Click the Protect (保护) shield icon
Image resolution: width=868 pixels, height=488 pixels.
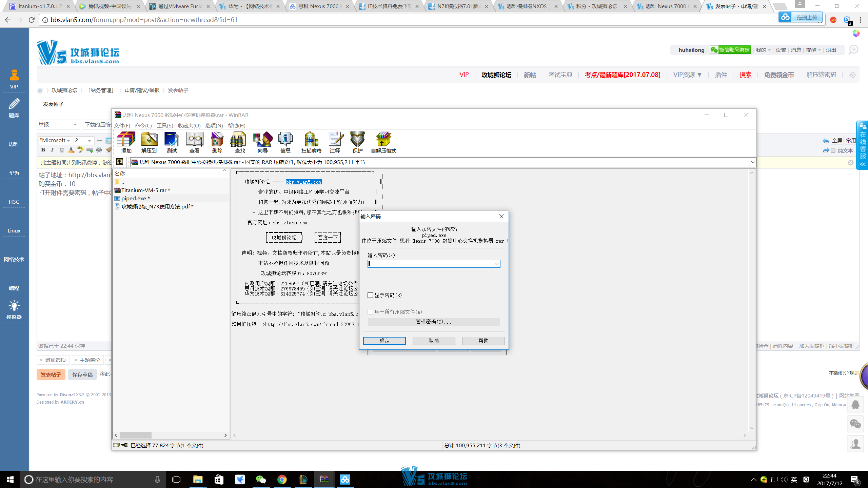pyautogui.click(x=358, y=142)
